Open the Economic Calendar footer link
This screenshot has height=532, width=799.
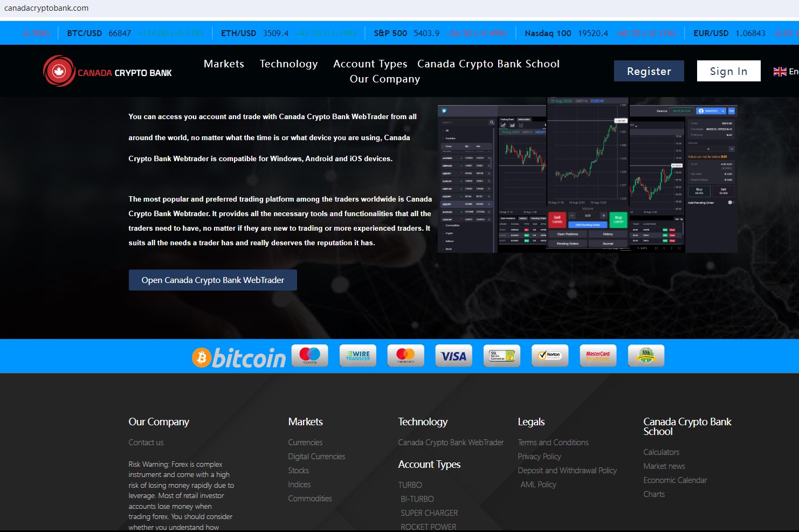675,480
